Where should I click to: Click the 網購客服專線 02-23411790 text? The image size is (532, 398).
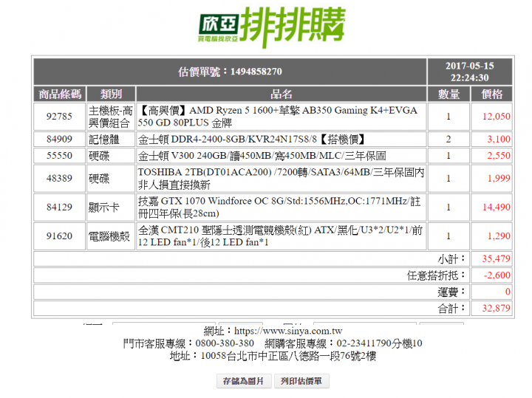(344, 343)
